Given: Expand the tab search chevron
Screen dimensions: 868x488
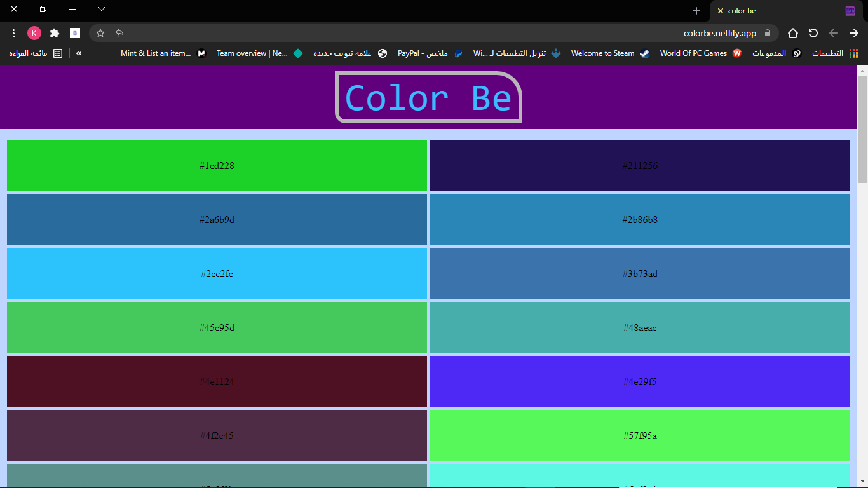Looking at the screenshot, I should (x=102, y=10).
